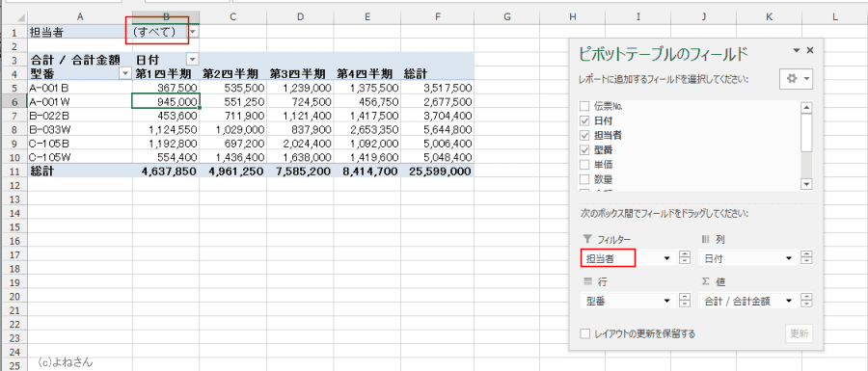
Task: Tick the 伝票No. field checkbox
Action: click(x=584, y=106)
